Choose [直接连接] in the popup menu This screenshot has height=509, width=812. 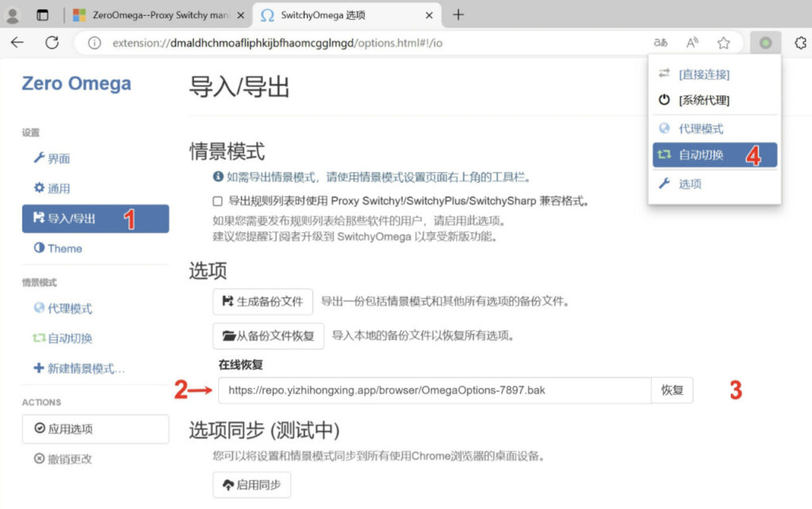tap(703, 74)
